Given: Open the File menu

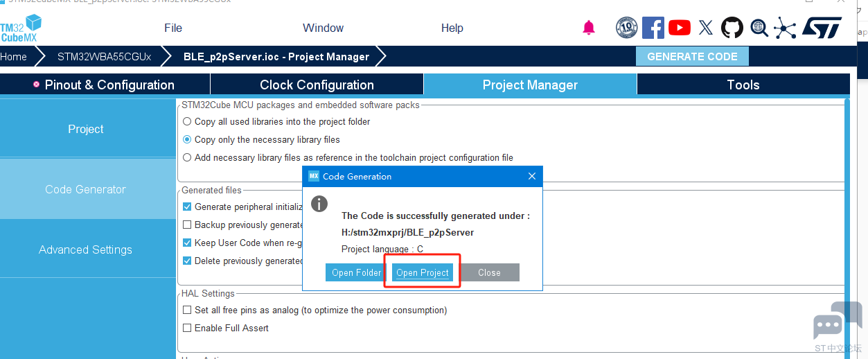Looking at the screenshot, I should pos(173,28).
